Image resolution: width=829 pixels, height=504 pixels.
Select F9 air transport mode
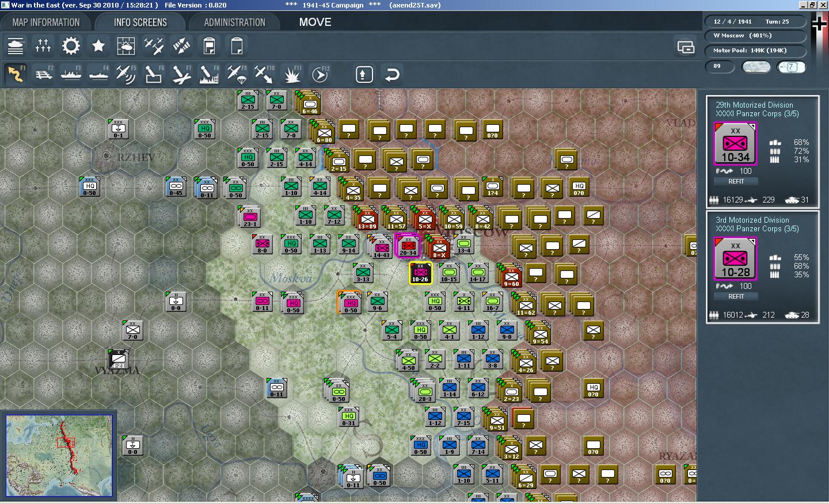point(237,75)
